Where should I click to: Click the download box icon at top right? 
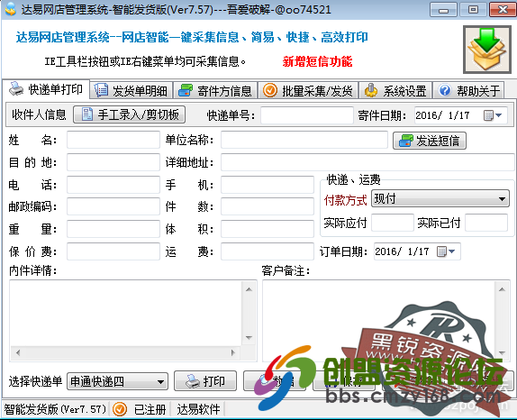coord(487,50)
